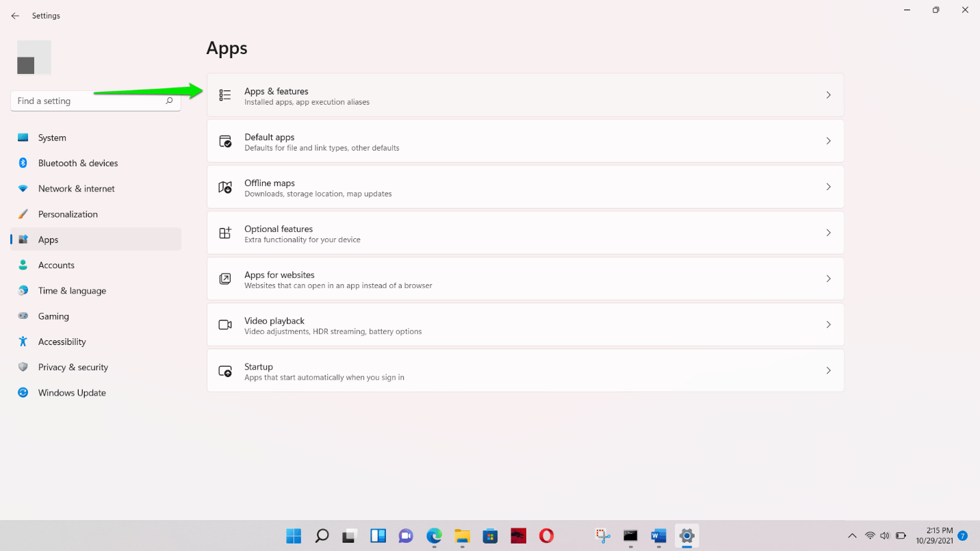
Task: Click the Offline maps icon
Action: pyautogui.click(x=225, y=187)
